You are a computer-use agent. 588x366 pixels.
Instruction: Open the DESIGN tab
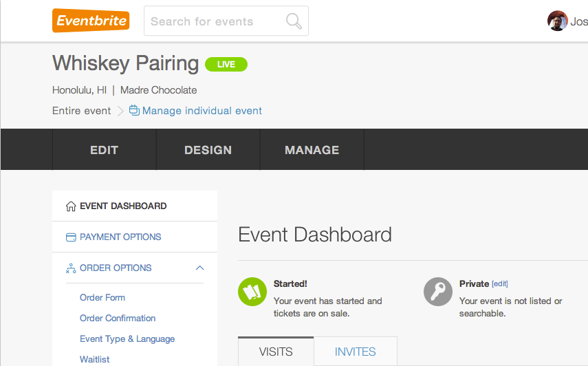point(208,149)
